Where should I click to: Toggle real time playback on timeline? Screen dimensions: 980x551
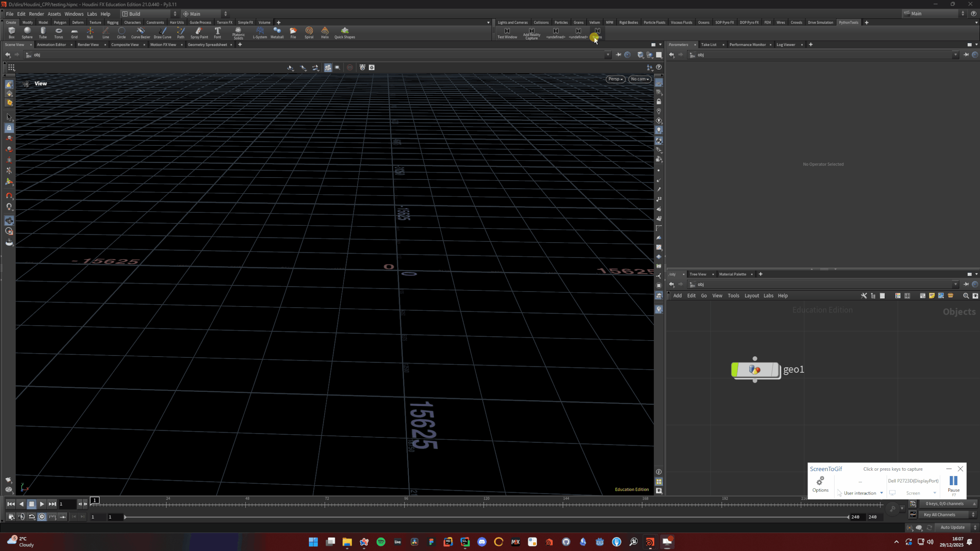42,517
